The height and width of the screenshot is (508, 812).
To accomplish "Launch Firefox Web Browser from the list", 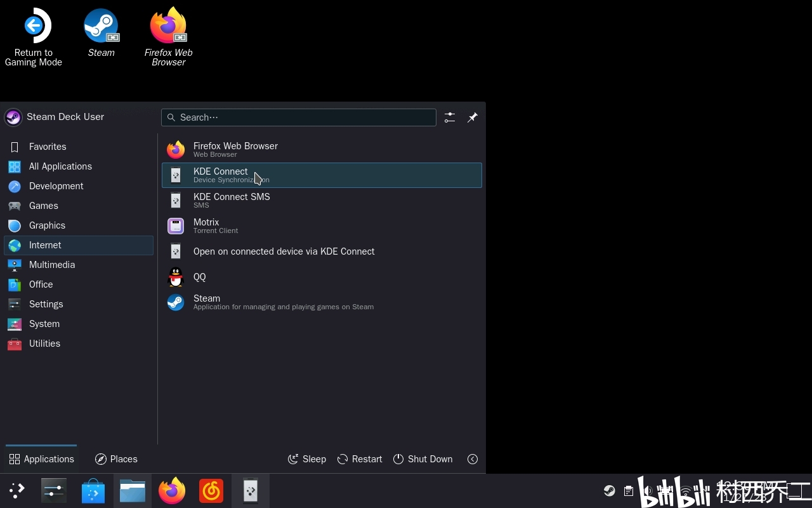I will coord(322,150).
